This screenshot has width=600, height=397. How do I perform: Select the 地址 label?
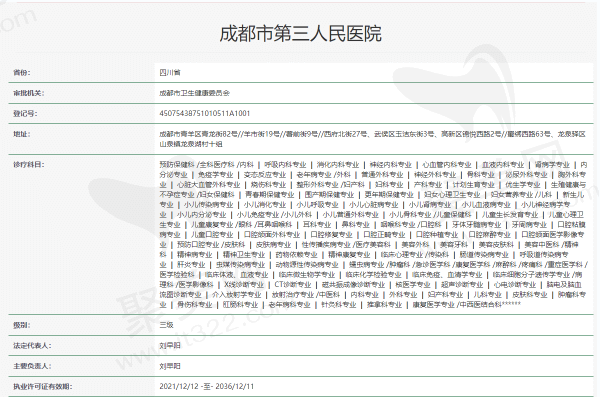point(22,134)
